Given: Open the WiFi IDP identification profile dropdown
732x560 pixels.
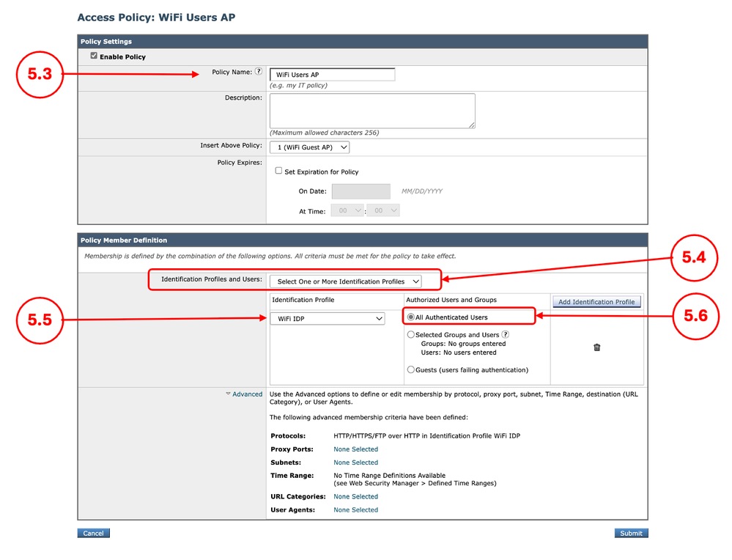Looking at the screenshot, I should (x=328, y=318).
